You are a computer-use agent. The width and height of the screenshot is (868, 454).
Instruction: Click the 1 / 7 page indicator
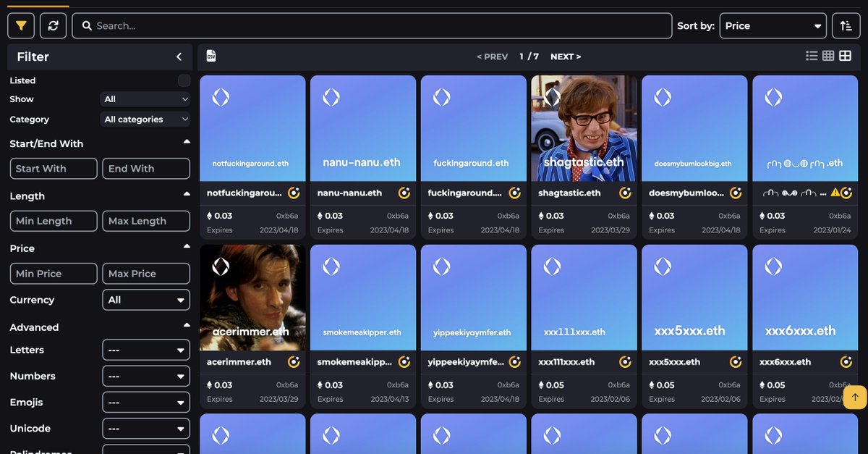pyautogui.click(x=529, y=56)
